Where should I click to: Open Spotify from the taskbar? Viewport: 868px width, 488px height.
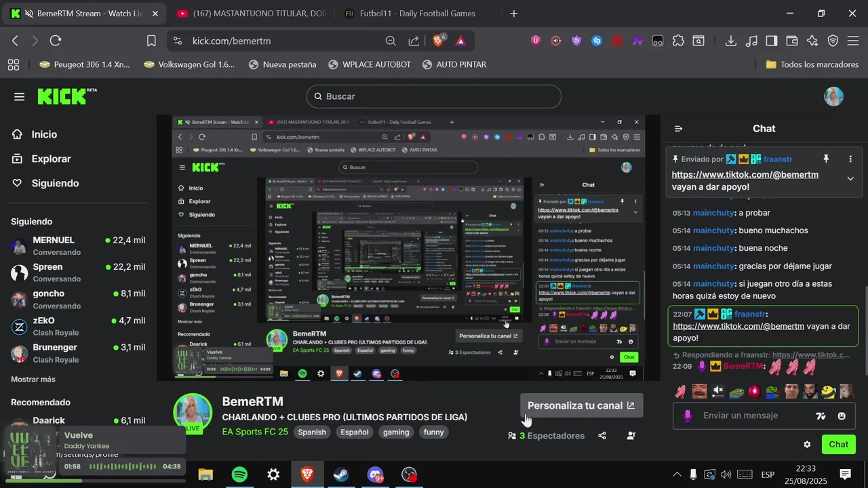[239, 474]
